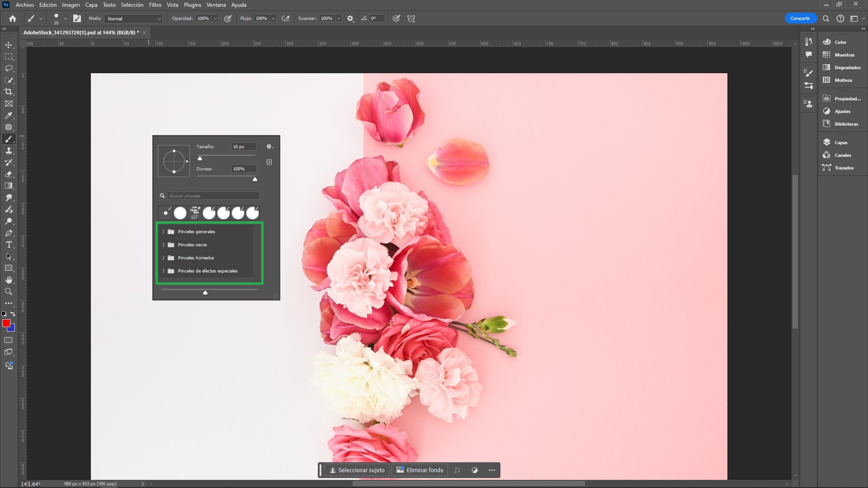The height and width of the screenshot is (488, 868).
Task: Expand the Pinceles secos folder
Action: pos(163,244)
